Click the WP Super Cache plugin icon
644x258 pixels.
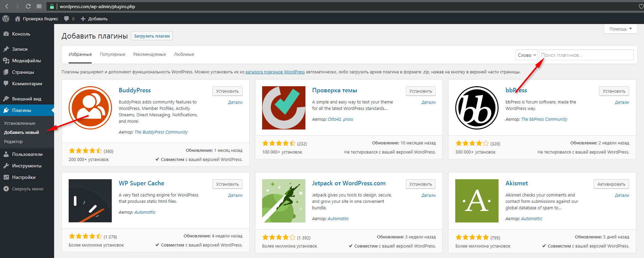(90, 201)
